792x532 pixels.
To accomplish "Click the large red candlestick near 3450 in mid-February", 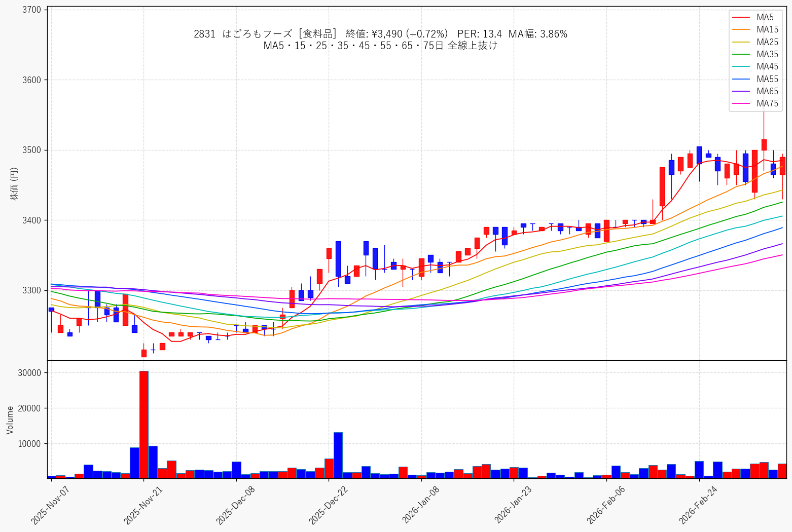I will [x=662, y=186].
